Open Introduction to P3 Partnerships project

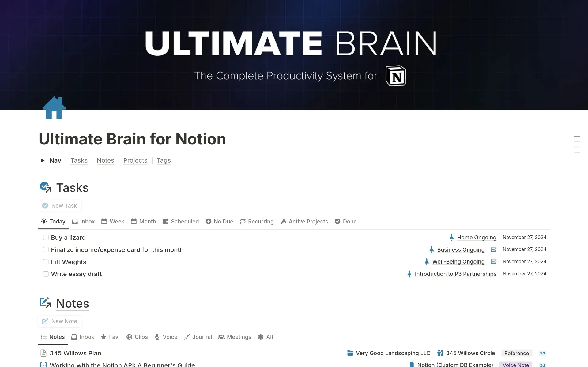(x=455, y=274)
